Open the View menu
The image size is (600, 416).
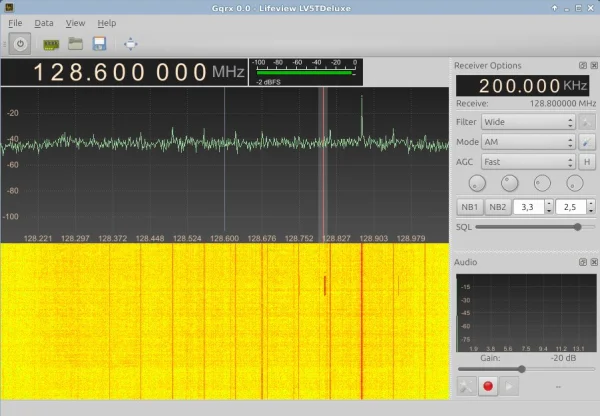75,22
